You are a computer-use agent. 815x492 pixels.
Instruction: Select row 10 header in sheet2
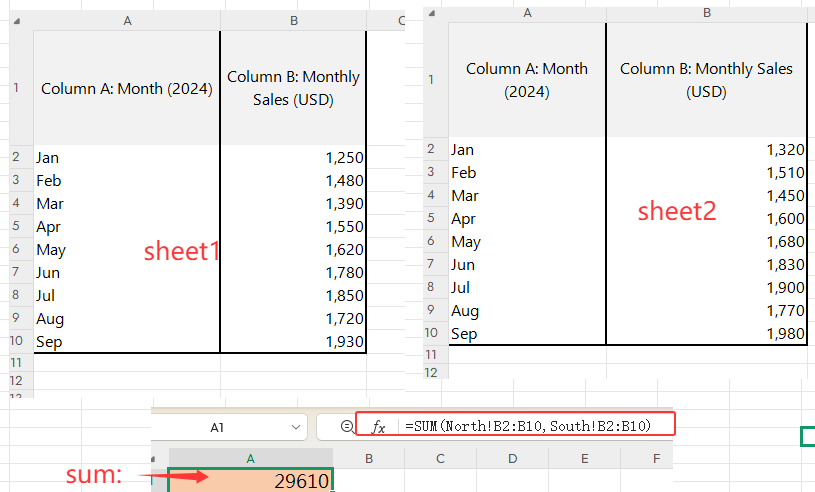431,334
